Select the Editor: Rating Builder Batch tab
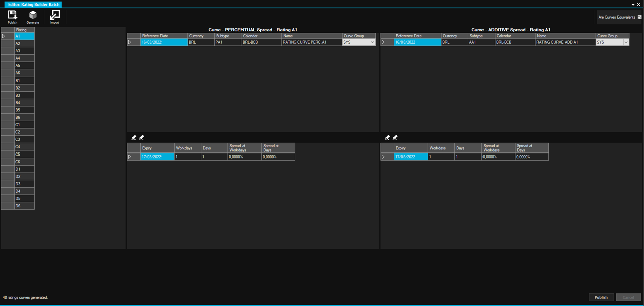Image resolution: width=644 pixels, height=306 pixels. [34, 4]
